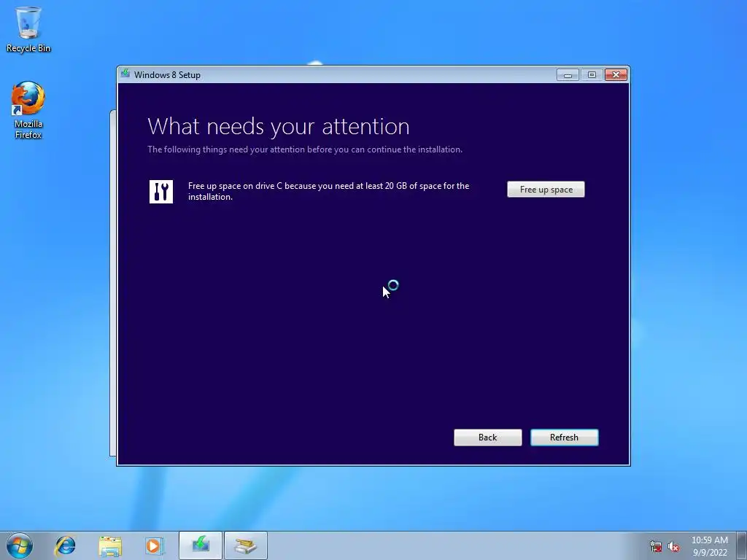
Task: Click the 'following things need your attention' subtitle
Action: point(305,149)
